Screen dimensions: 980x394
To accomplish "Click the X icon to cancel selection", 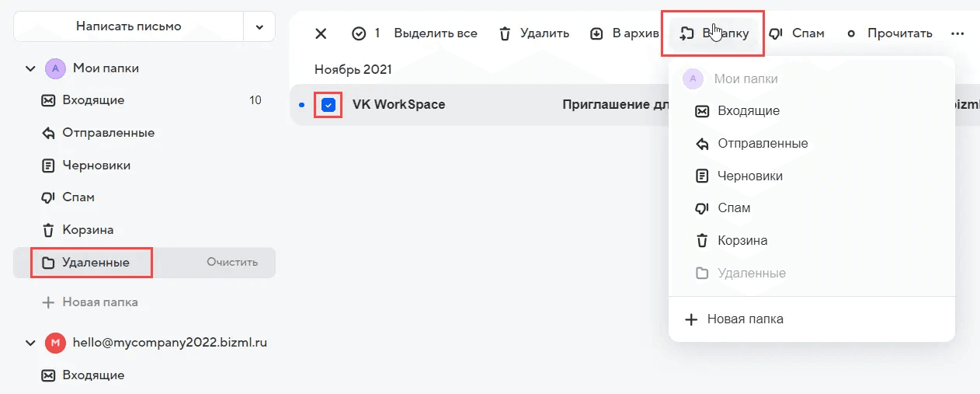I will (321, 33).
